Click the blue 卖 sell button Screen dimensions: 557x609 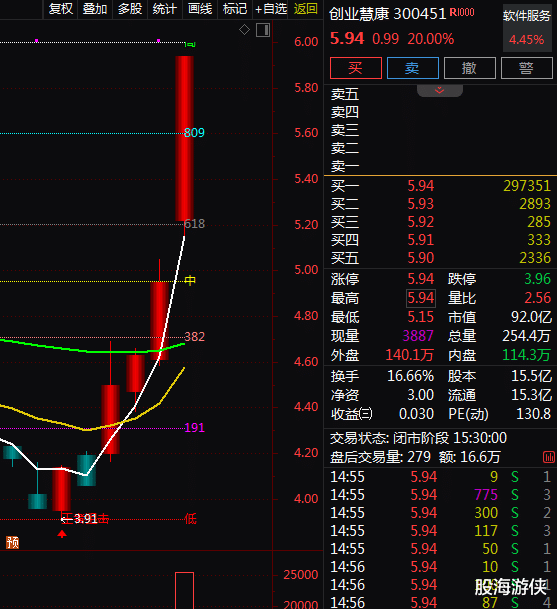(x=413, y=68)
